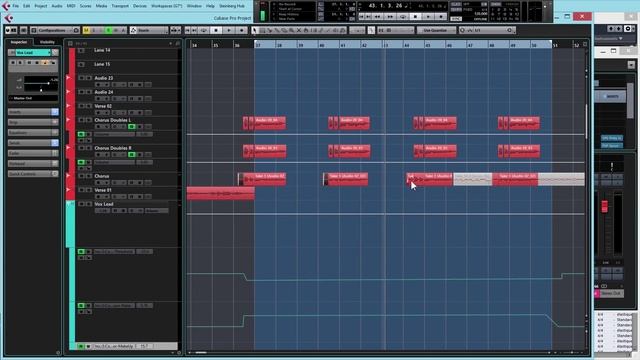Open the Master Out output routing
Screen dimensions: 640x360
coord(33,98)
